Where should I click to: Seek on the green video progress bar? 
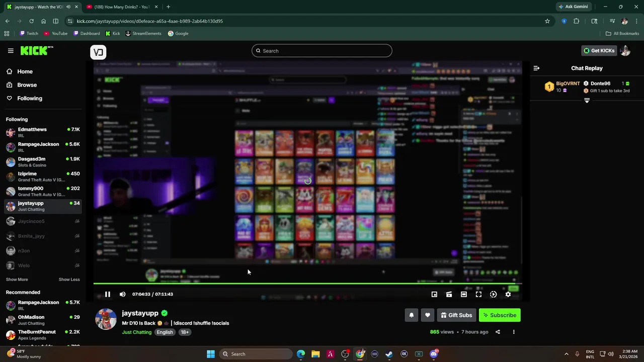tap(307, 284)
